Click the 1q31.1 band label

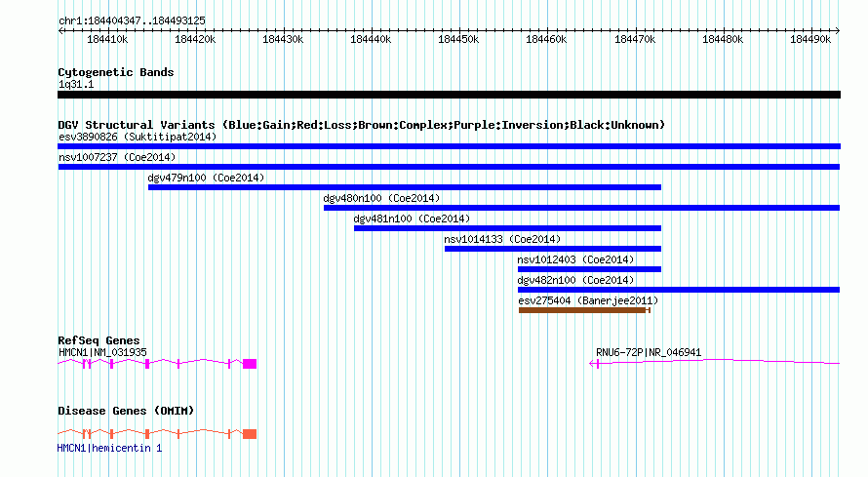(76, 84)
